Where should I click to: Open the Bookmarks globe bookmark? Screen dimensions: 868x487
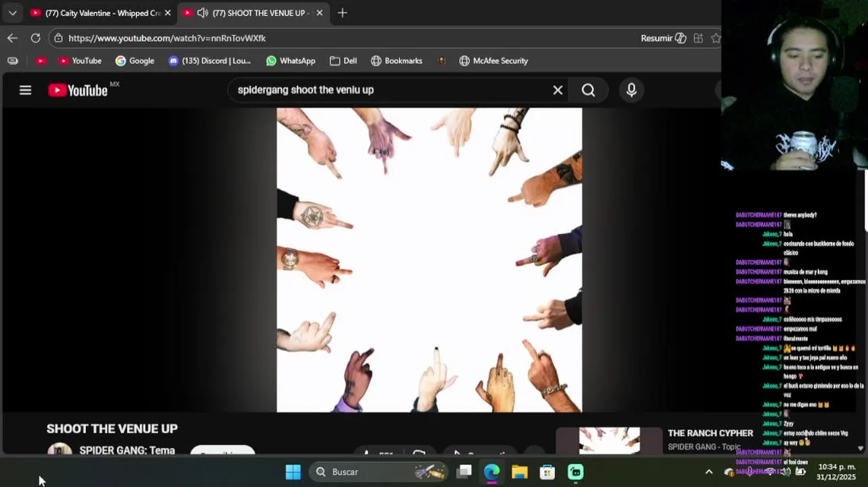397,61
